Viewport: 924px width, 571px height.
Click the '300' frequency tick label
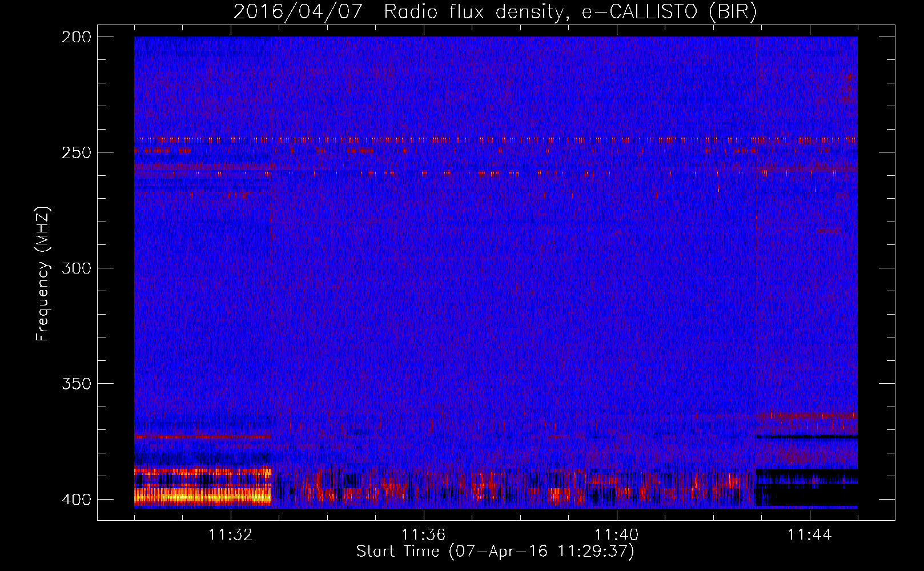coord(77,268)
